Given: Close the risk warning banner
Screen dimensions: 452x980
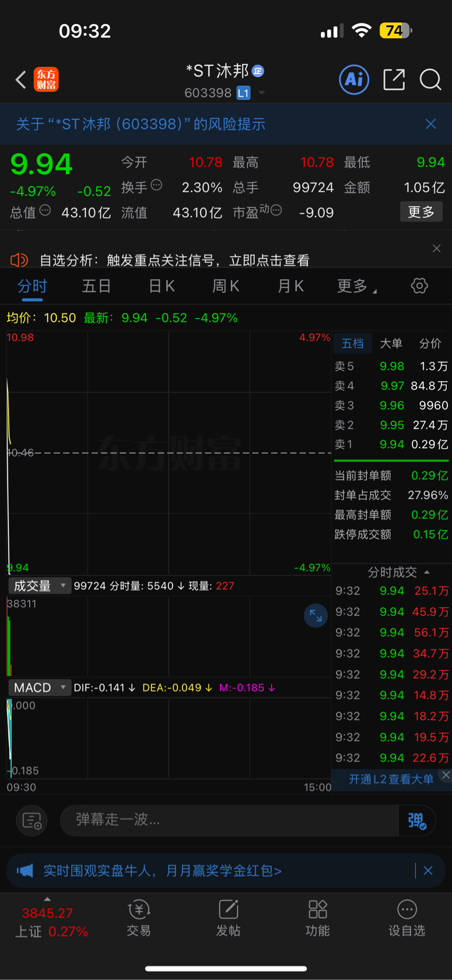Looking at the screenshot, I should [431, 124].
